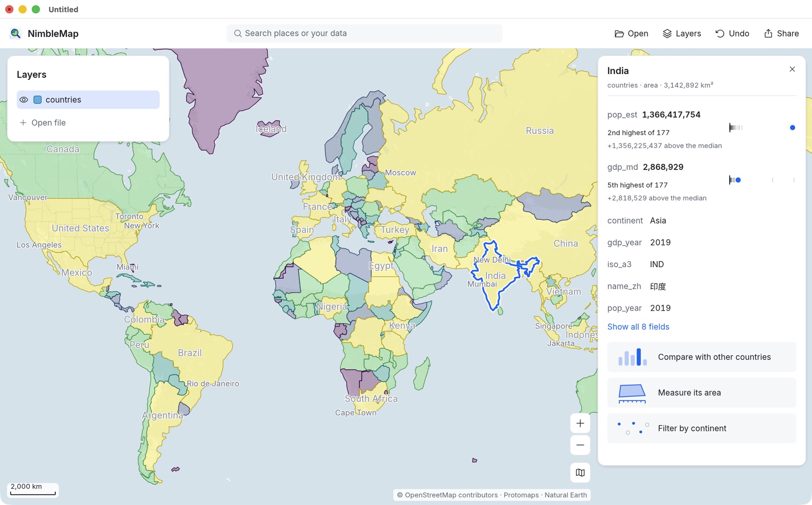
Task: Click the iso_a3 value IND
Action: [657, 264]
